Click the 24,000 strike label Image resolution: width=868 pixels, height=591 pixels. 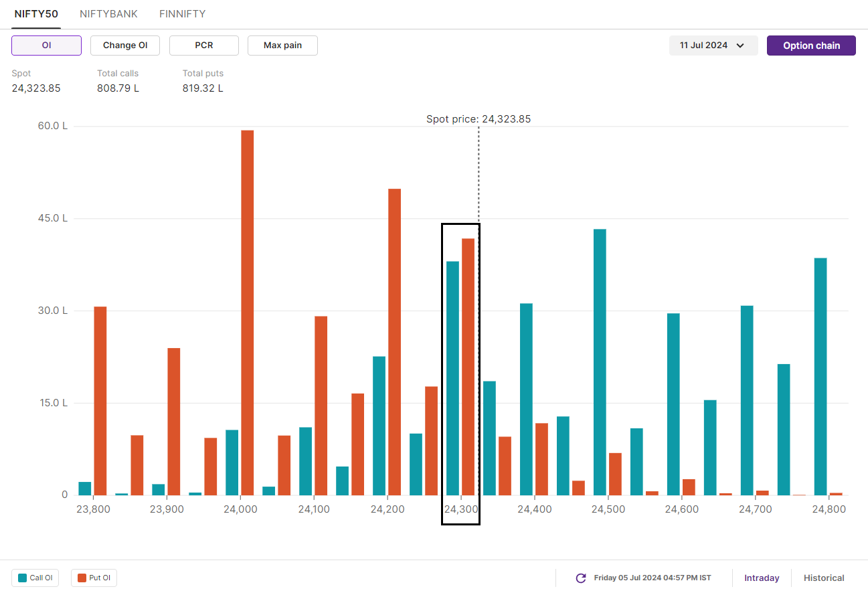[x=240, y=509]
